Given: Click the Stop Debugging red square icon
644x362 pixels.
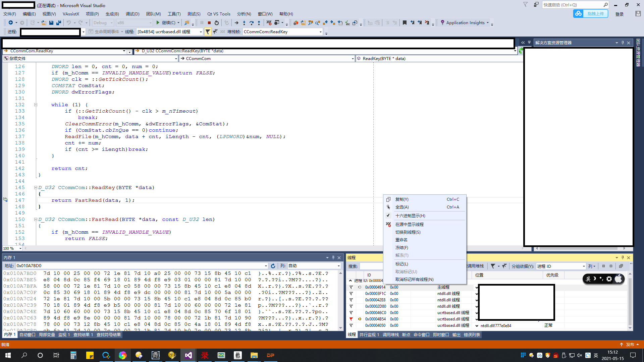Looking at the screenshot, I should click(x=209, y=23).
